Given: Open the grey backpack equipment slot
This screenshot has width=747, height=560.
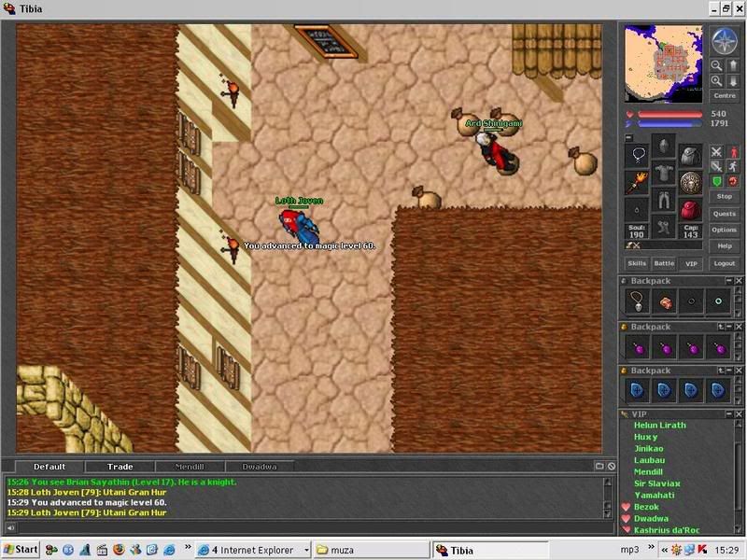Looking at the screenshot, I should 690,155.
